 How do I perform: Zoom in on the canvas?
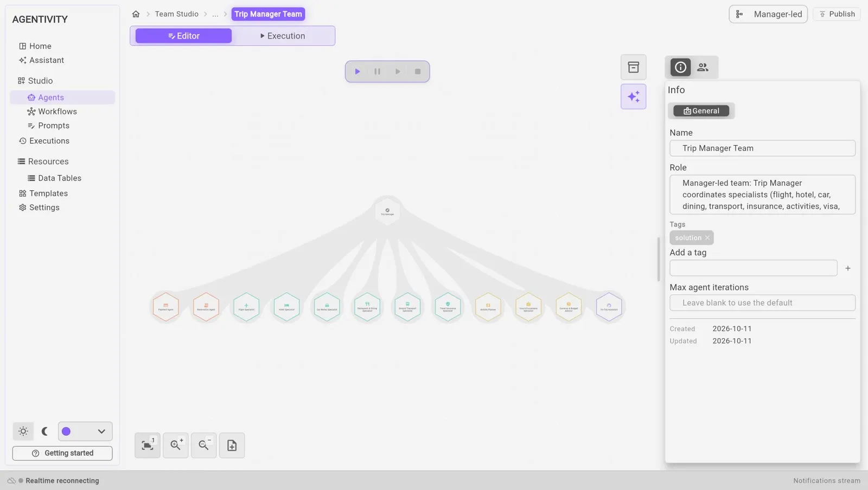(176, 446)
